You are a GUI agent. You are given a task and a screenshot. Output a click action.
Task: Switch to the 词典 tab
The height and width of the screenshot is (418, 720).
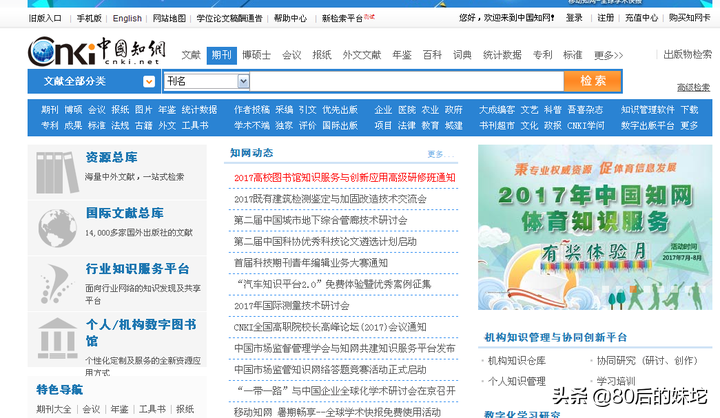point(462,55)
